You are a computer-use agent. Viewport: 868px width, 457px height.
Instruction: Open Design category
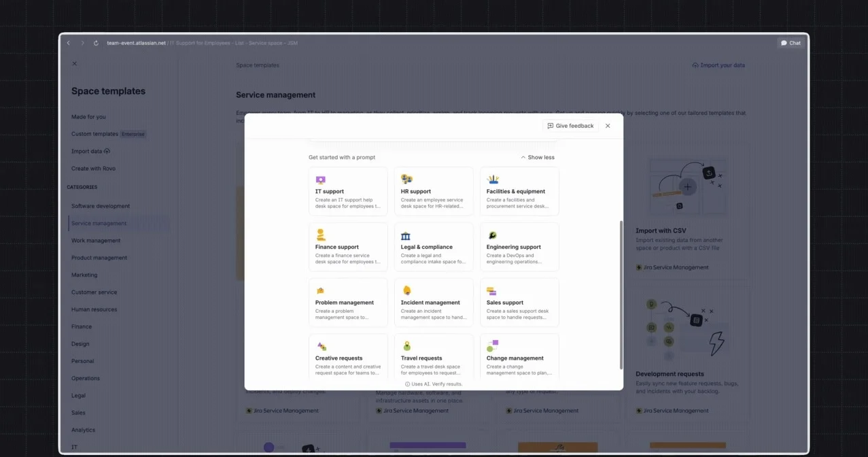(x=80, y=344)
